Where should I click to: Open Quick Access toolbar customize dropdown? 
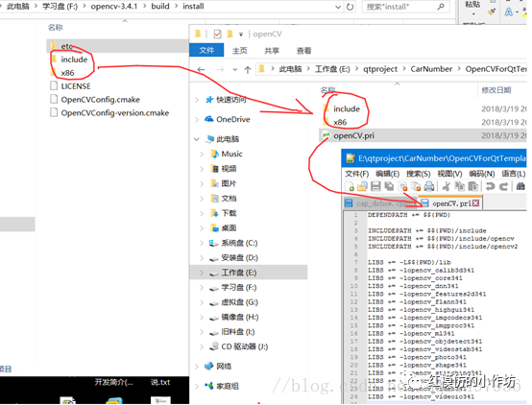pyautogui.click(x=241, y=35)
